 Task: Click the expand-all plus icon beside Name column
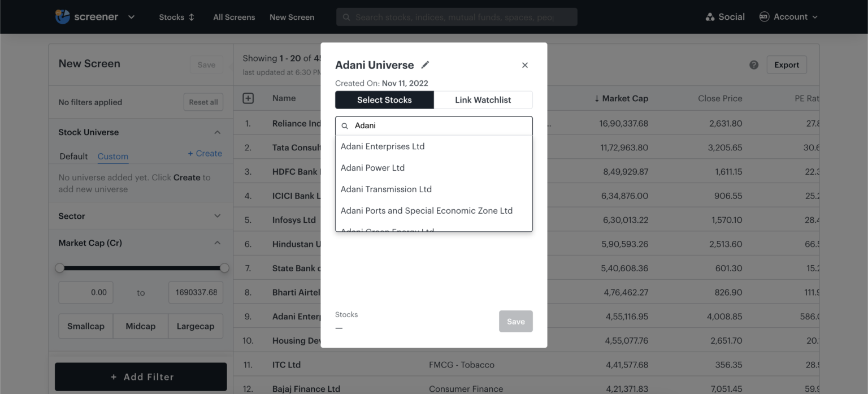point(248,98)
